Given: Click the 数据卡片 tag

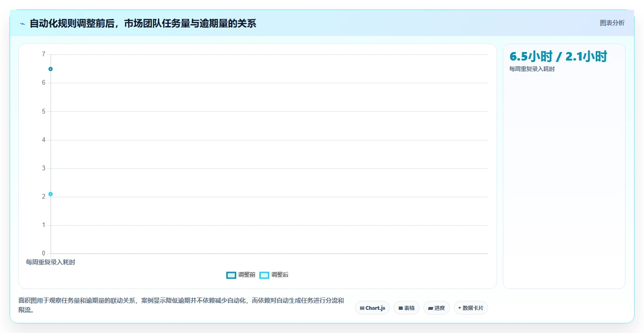Looking at the screenshot, I should pos(471,308).
